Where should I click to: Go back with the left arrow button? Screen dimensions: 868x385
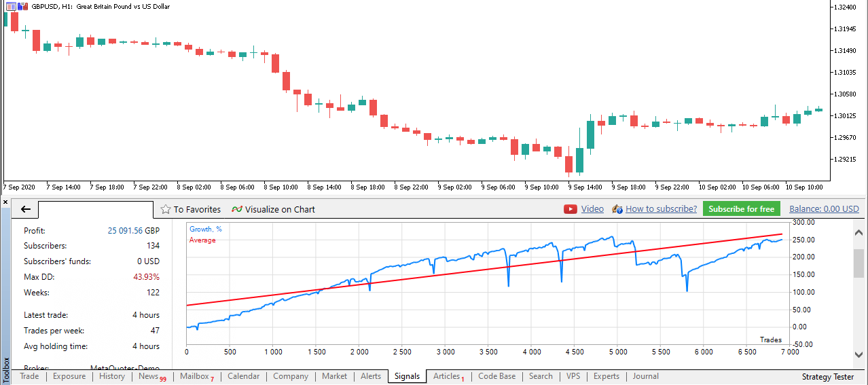[x=25, y=209]
